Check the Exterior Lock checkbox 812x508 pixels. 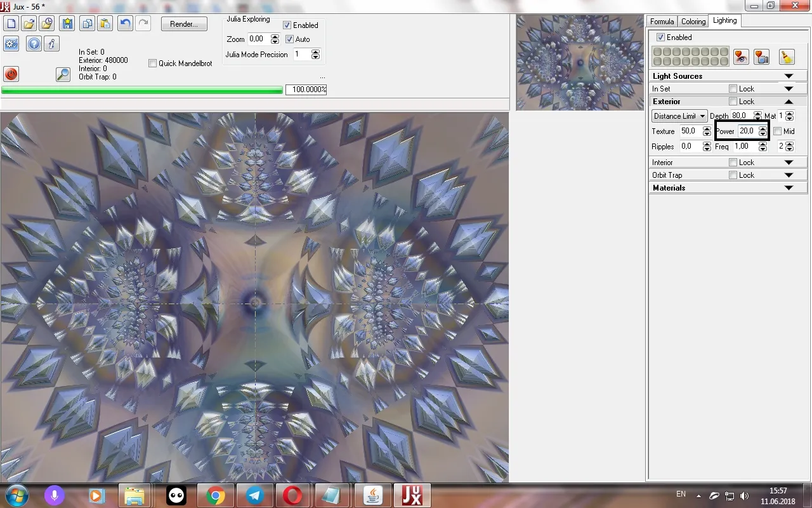point(733,102)
